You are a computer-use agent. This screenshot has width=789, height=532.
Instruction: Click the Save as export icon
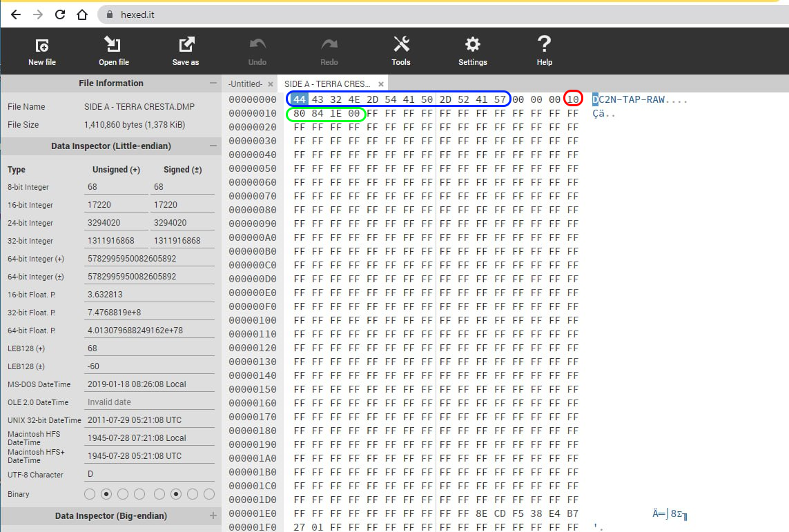point(186,44)
